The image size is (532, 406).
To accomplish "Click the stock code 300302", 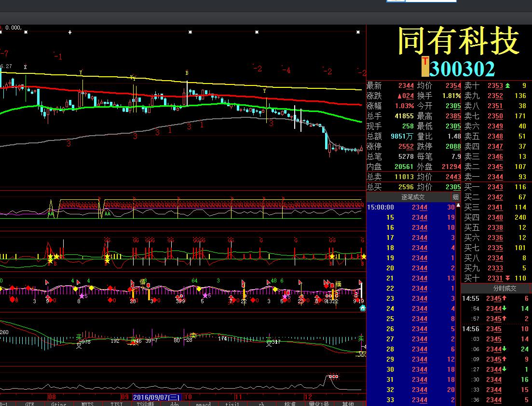I will click(x=462, y=69).
